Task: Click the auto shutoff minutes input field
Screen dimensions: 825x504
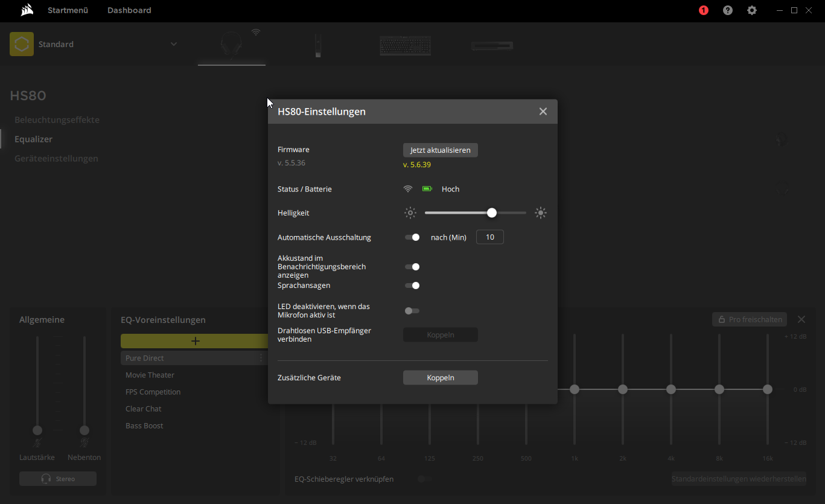Action: [490, 237]
